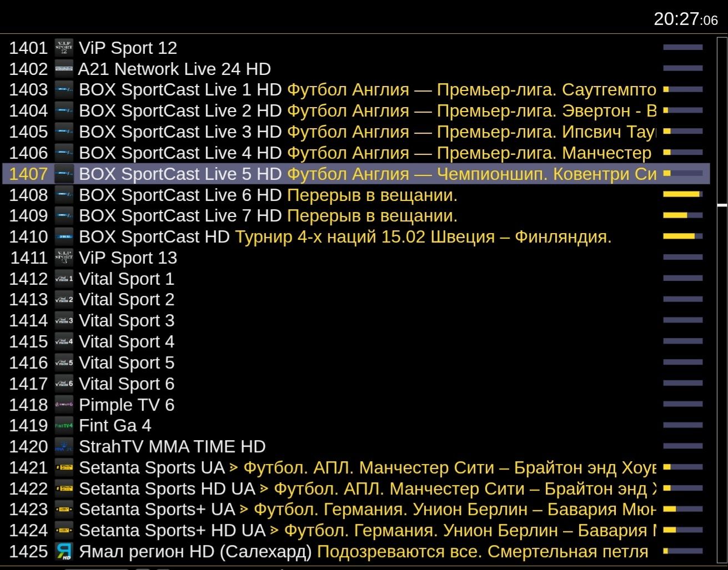Viewport: 728px width, 570px height.
Task: Click the Setanta Sports+ UA logo at 1423
Action: pos(64,509)
